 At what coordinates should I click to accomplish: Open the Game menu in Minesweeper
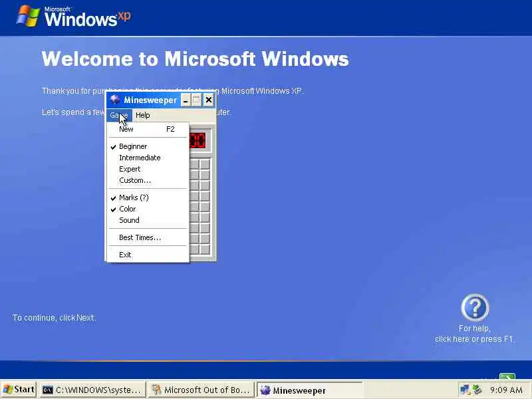(x=119, y=115)
